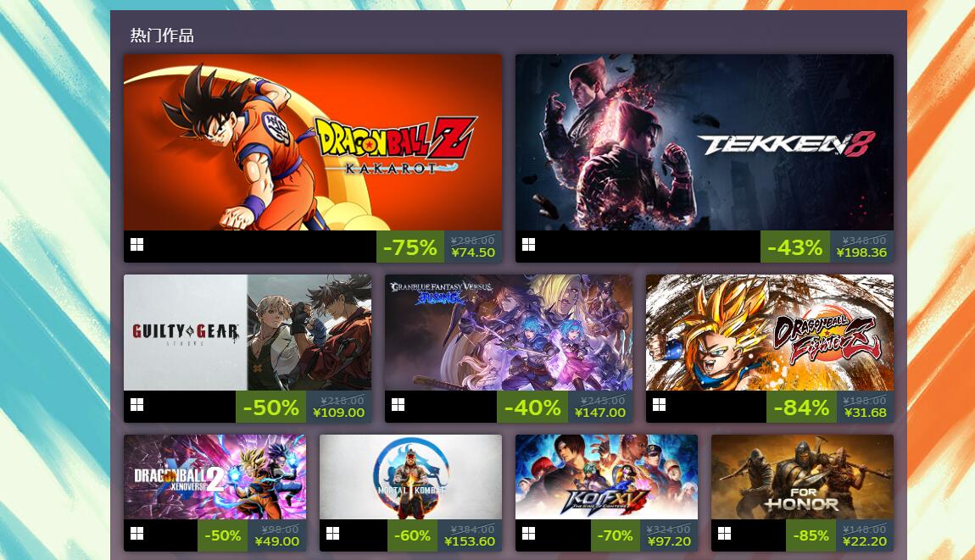Click the Windows icon under For Honor
975x560 pixels.
(724, 534)
